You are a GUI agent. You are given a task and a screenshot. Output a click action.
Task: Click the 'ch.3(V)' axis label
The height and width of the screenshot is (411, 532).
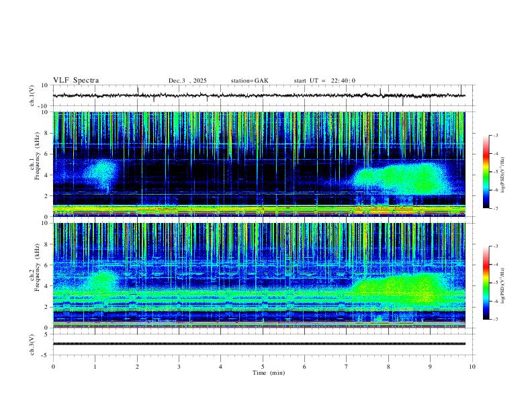tap(32, 345)
